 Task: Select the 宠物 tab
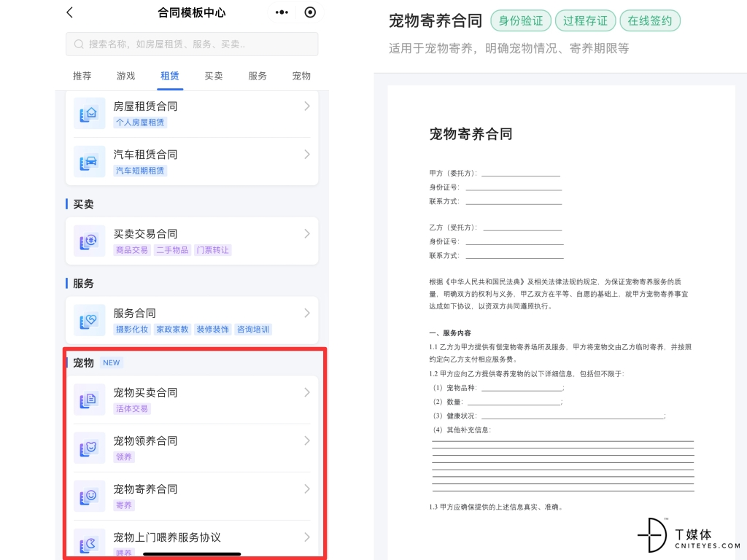point(301,76)
